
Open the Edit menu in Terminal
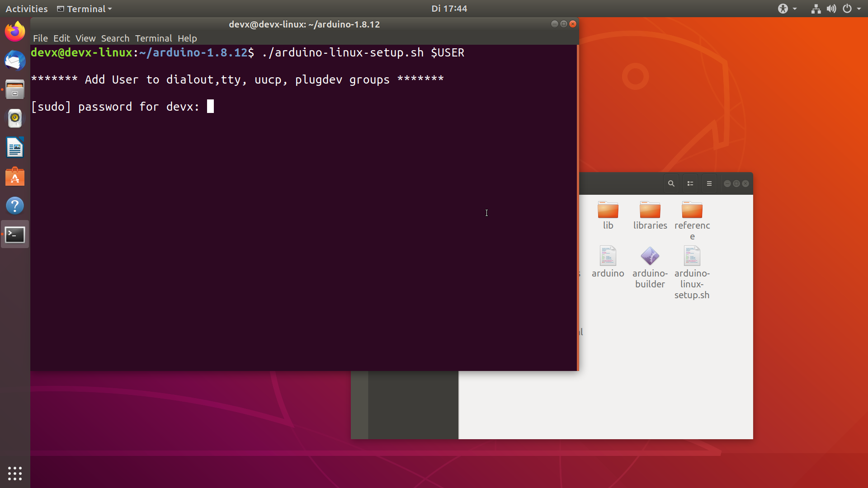pos(61,38)
